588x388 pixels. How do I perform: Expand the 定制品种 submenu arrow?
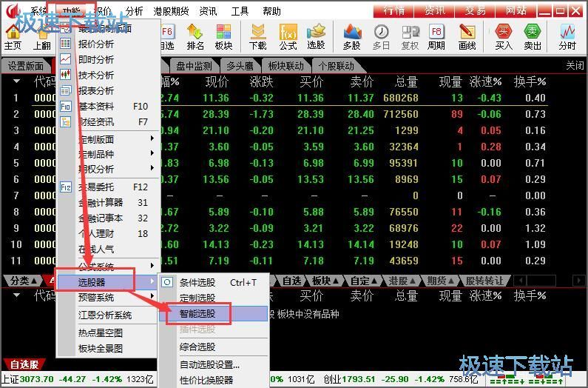pyautogui.click(x=152, y=153)
